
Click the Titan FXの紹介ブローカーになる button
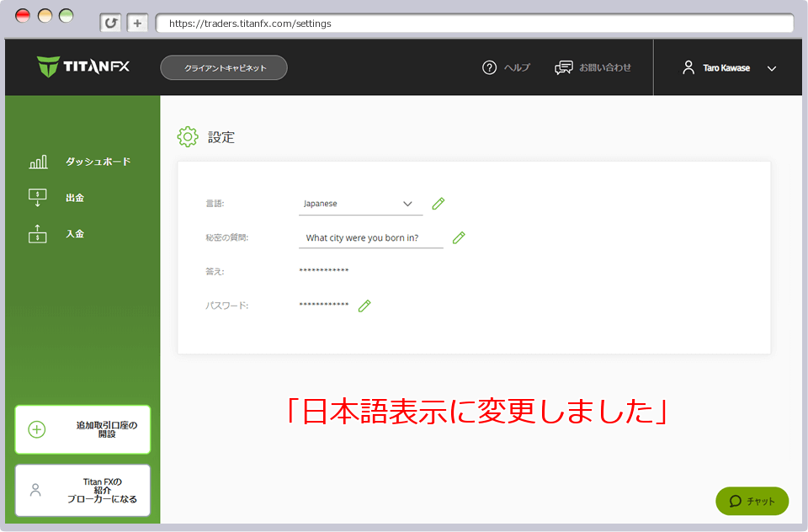82,490
